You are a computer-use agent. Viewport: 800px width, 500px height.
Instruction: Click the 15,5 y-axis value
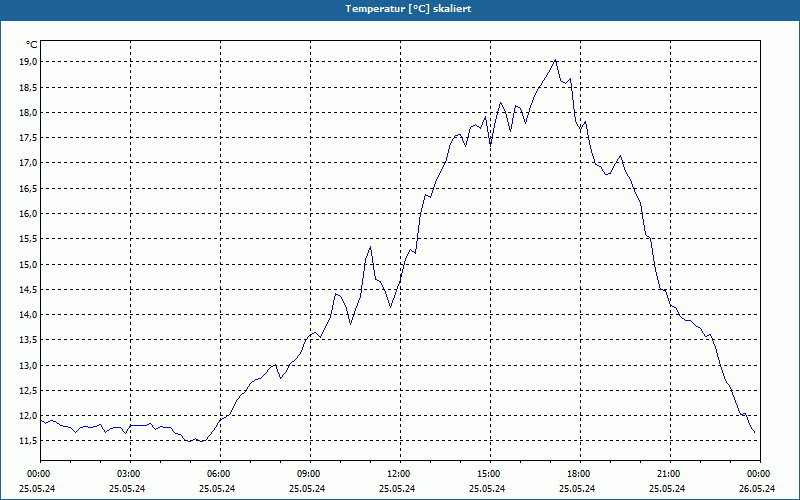click(x=29, y=239)
